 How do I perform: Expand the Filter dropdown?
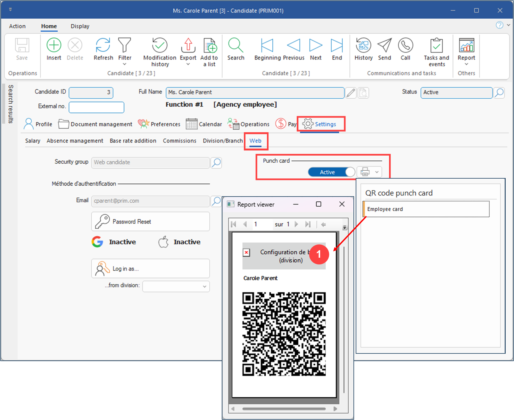(x=125, y=64)
